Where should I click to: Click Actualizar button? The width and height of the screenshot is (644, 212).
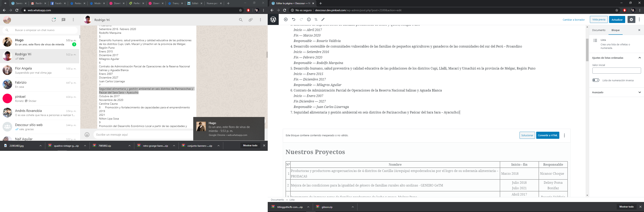617,19
